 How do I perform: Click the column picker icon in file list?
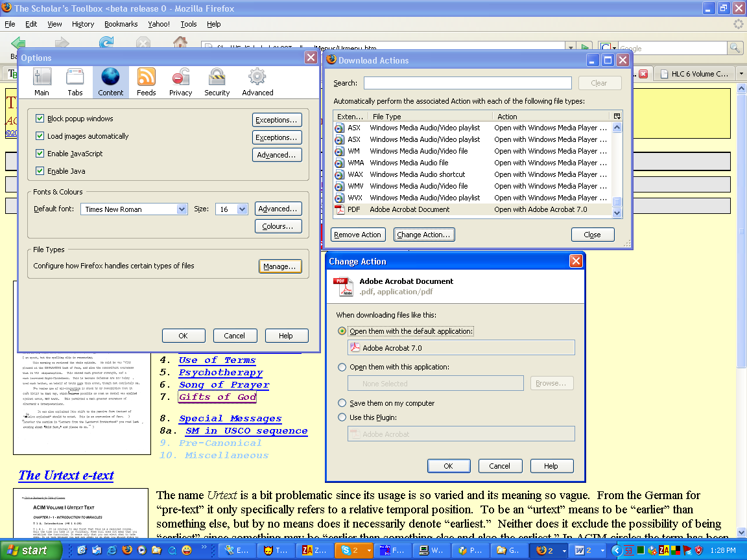(617, 116)
